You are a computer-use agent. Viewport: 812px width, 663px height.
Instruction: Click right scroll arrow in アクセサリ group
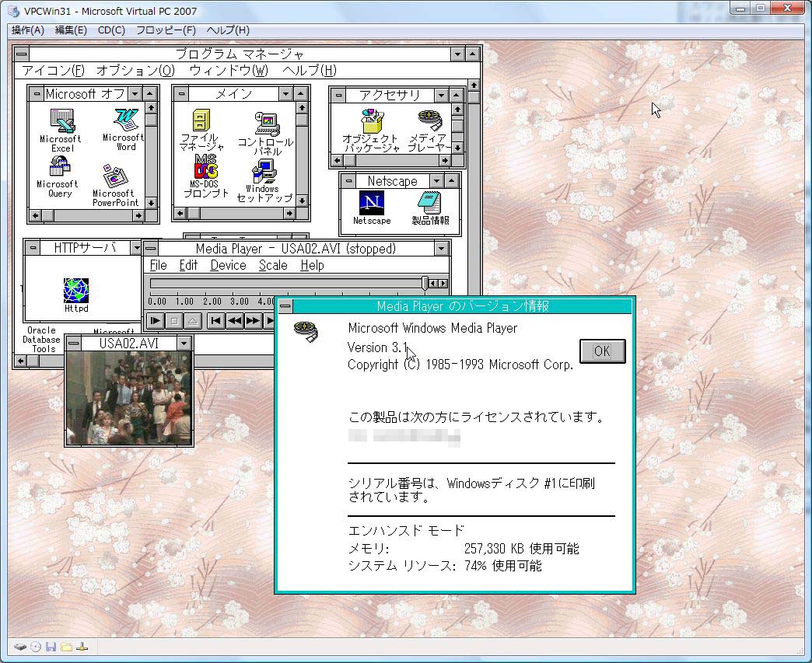click(445, 160)
